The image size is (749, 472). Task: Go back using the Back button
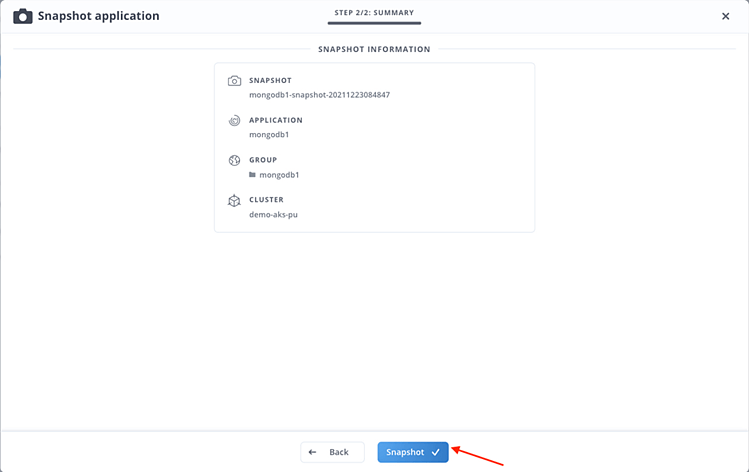coord(331,452)
